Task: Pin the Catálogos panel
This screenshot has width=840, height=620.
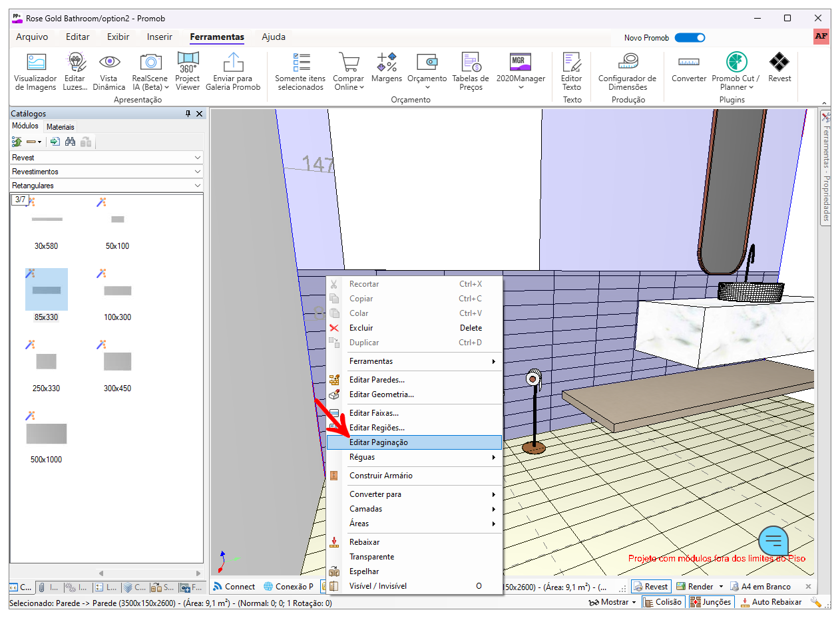Action: pyautogui.click(x=188, y=114)
